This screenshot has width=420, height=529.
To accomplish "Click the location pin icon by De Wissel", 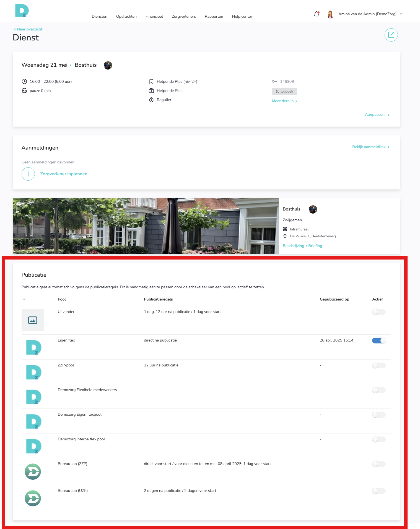I will [285, 236].
